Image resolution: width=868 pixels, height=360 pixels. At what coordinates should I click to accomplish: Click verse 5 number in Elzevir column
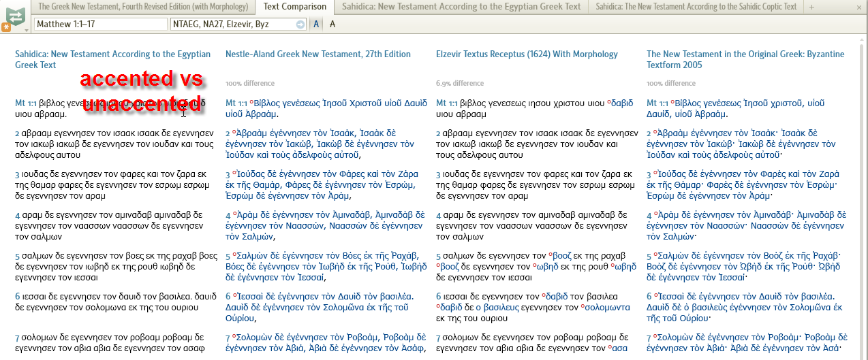pos(439,256)
